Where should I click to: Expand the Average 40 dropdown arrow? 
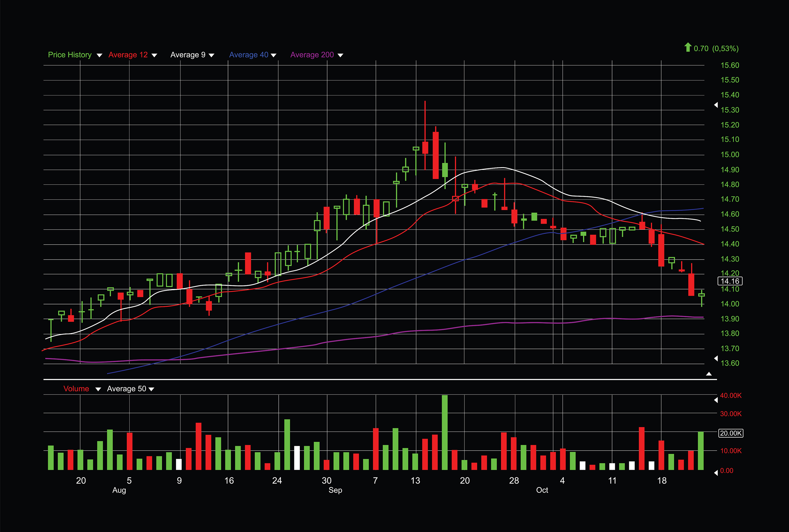tap(274, 55)
